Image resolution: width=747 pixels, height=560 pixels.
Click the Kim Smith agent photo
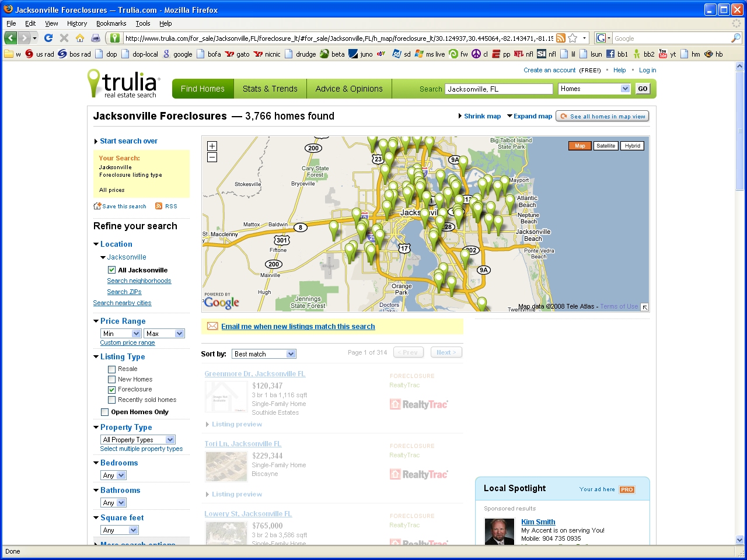click(500, 531)
